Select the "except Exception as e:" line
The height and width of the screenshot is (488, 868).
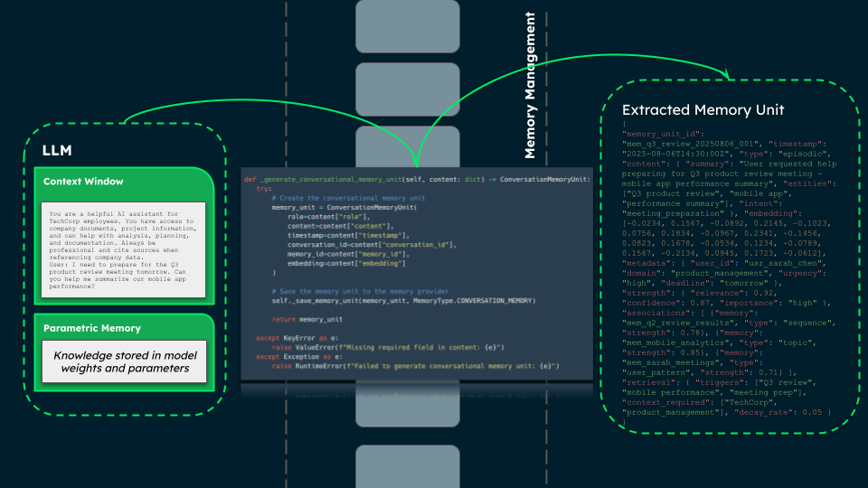pos(299,357)
